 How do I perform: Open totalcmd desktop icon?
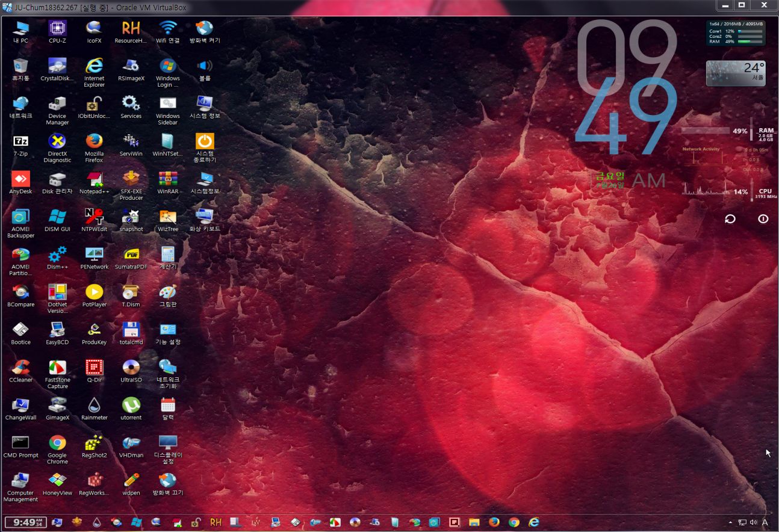(x=131, y=333)
